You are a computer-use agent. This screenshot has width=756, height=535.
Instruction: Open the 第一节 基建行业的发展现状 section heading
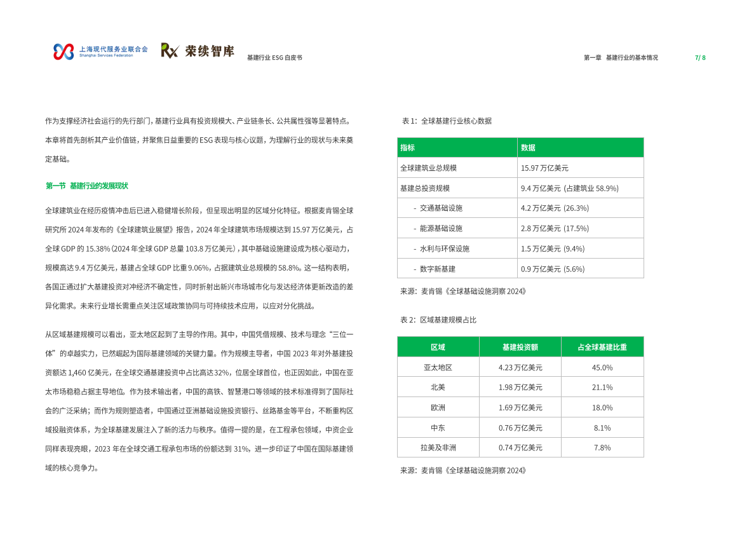88,186
